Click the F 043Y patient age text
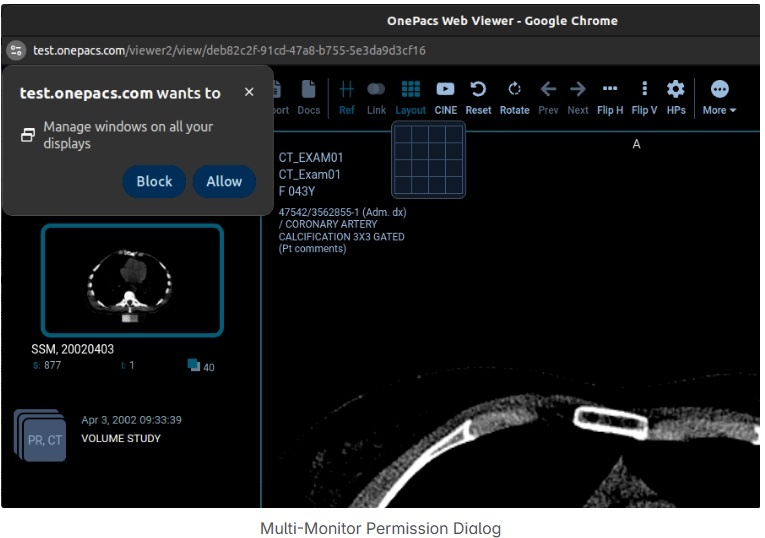The height and width of the screenshot is (538, 765). 297,191
